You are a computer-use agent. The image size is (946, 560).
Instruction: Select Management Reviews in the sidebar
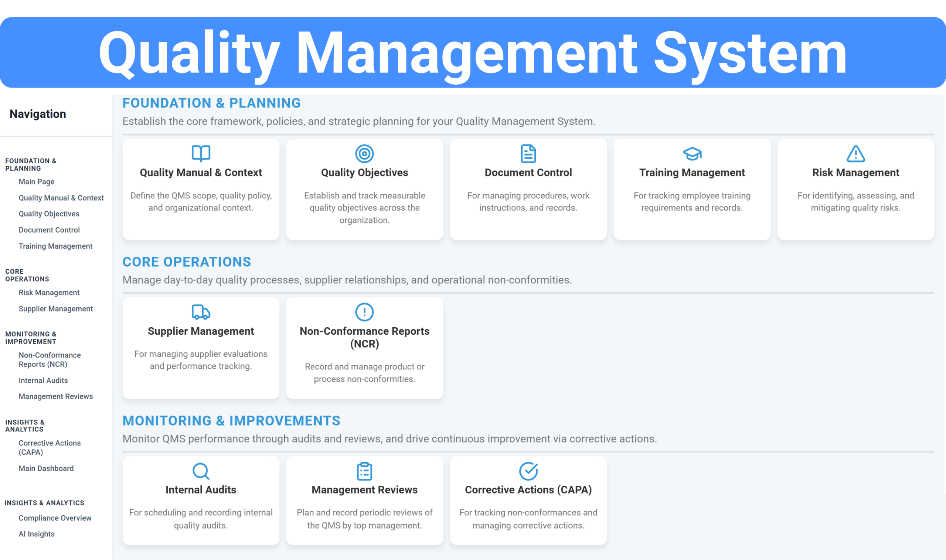coord(56,396)
